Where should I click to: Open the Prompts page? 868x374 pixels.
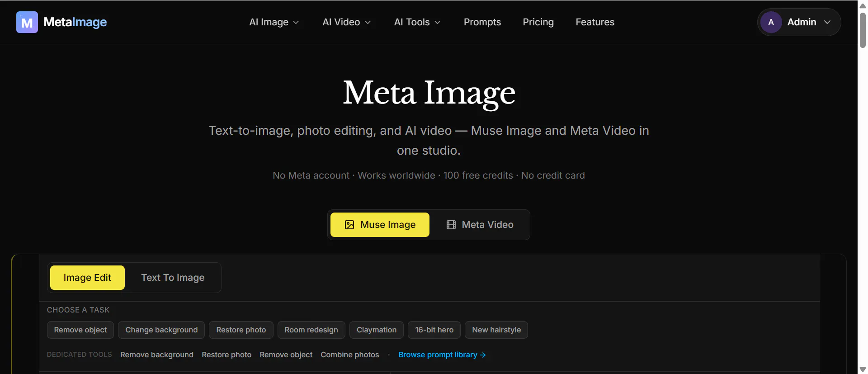(x=482, y=22)
